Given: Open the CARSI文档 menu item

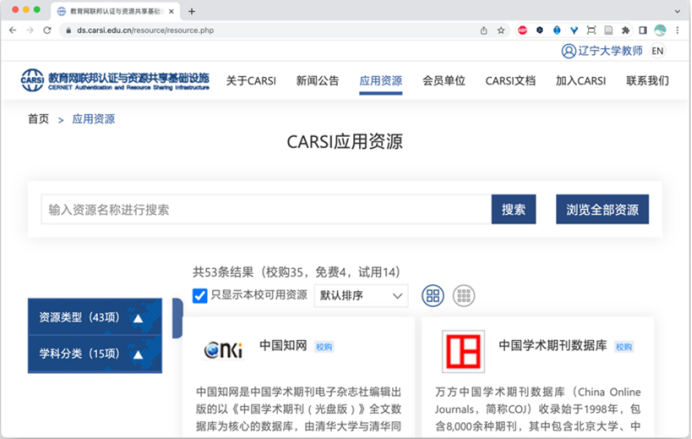Looking at the screenshot, I should tap(510, 81).
